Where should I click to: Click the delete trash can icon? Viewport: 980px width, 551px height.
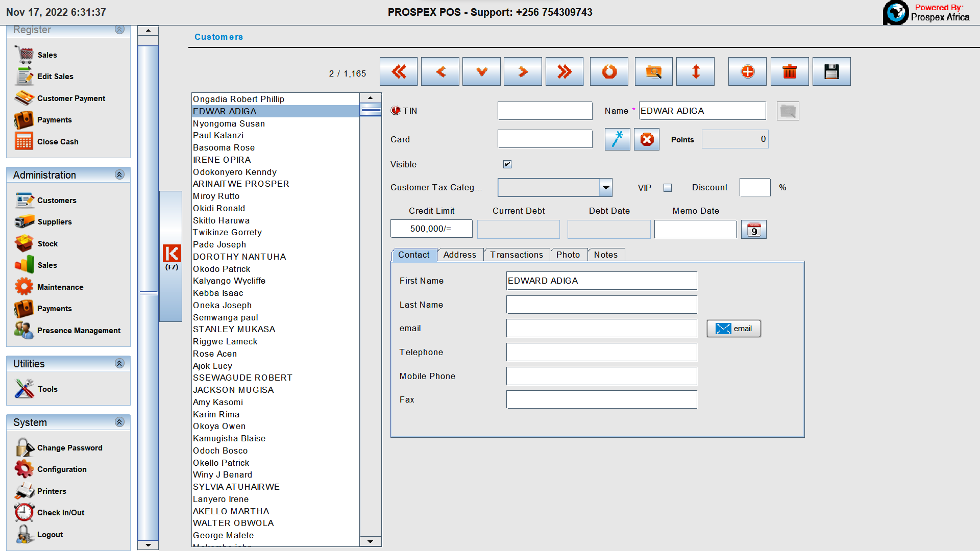789,72
